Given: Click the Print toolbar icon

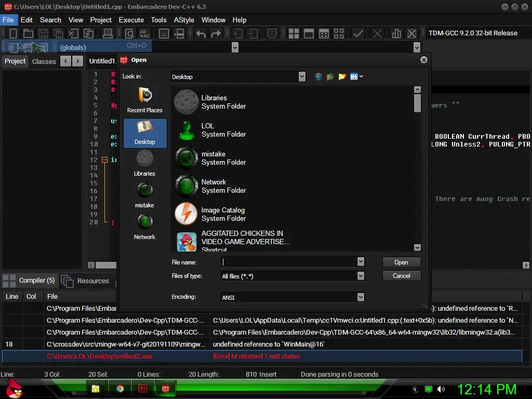Looking at the screenshot, I should [x=108, y=33].
